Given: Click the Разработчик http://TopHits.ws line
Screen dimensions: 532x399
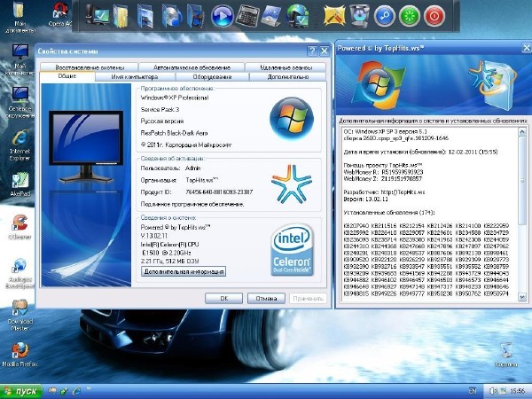Looking at the screenshot, I should (x=384, y=192).
